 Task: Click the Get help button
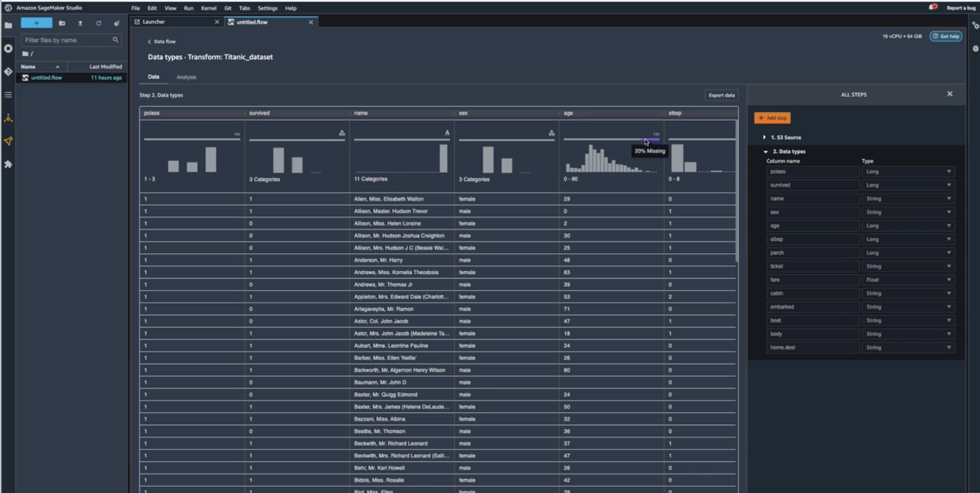(x=946, y=36)
